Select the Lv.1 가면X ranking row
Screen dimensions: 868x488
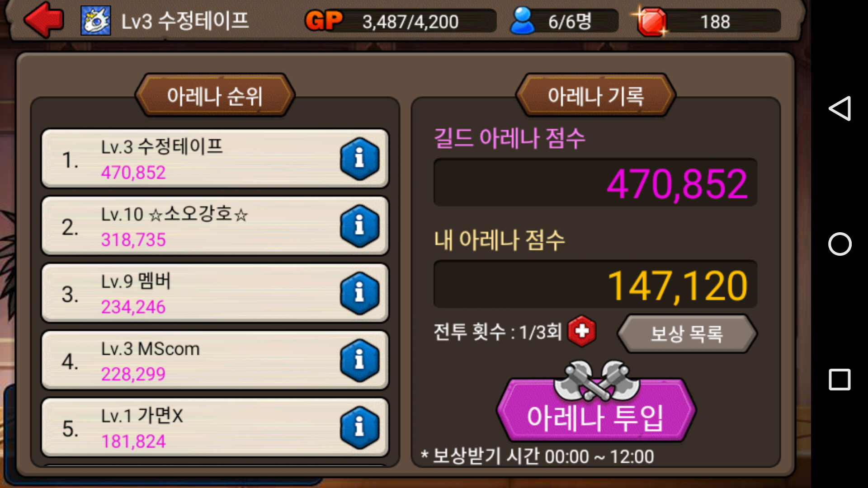(215, 427)
